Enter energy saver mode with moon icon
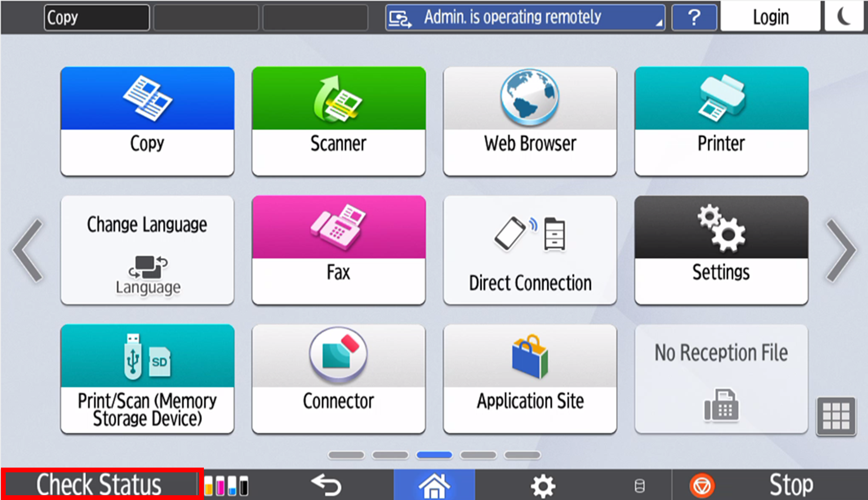The width and height of the screenshot is (868, 500). tap(844, 17)
